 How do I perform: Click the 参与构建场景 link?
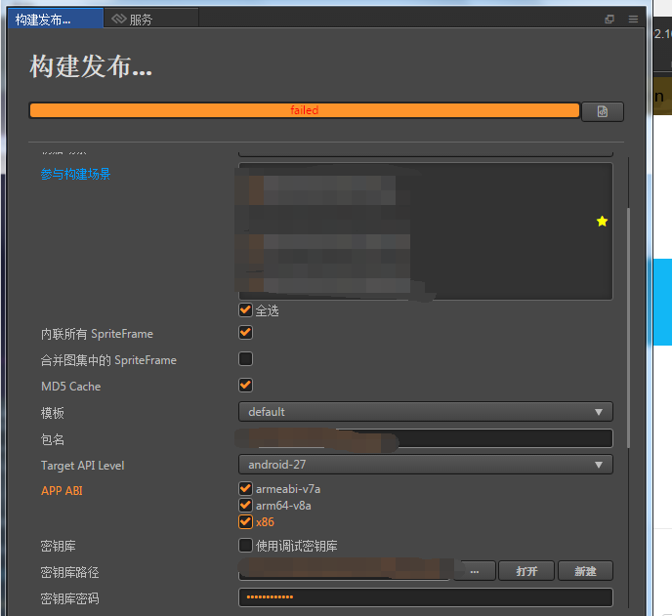(x=75, y=174)
